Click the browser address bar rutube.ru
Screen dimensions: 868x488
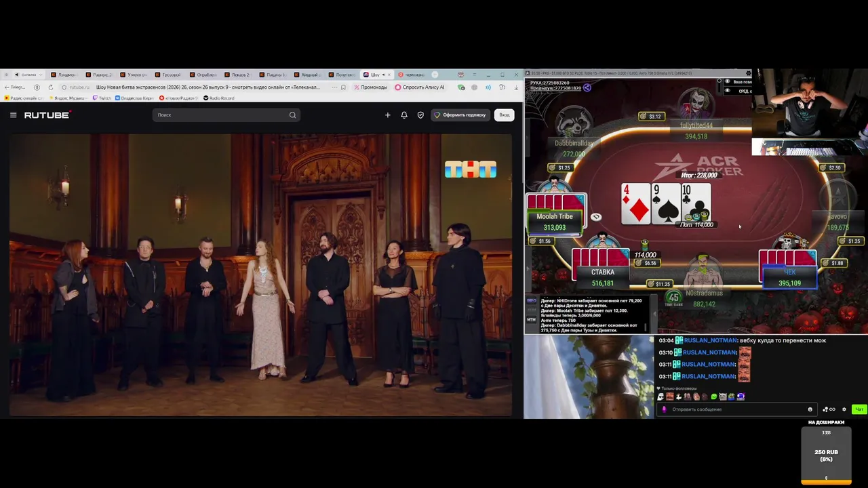[79, 87]
